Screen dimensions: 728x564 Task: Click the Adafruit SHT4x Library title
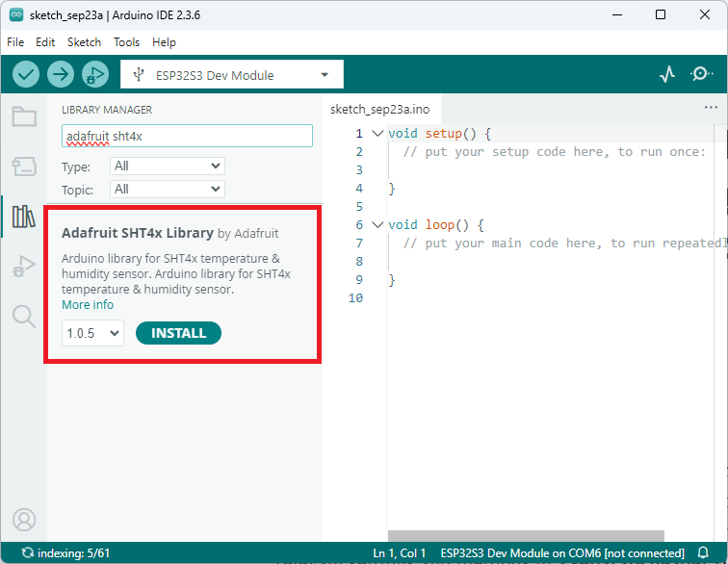138,233
